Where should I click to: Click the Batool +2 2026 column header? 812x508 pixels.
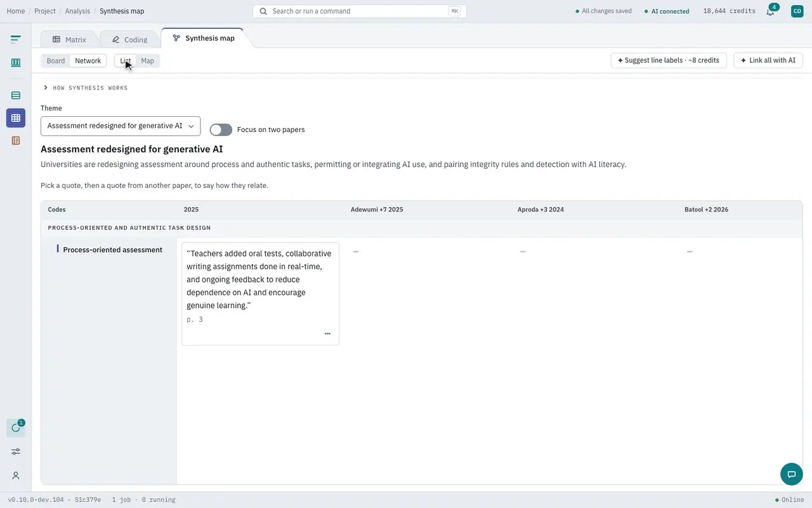pyautogui.click(x=706, y=210)
